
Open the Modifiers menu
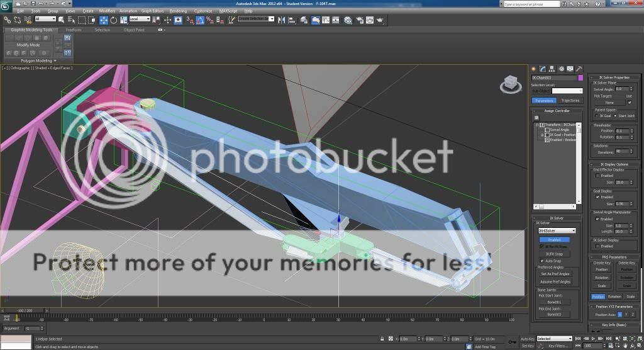point(107,11)
